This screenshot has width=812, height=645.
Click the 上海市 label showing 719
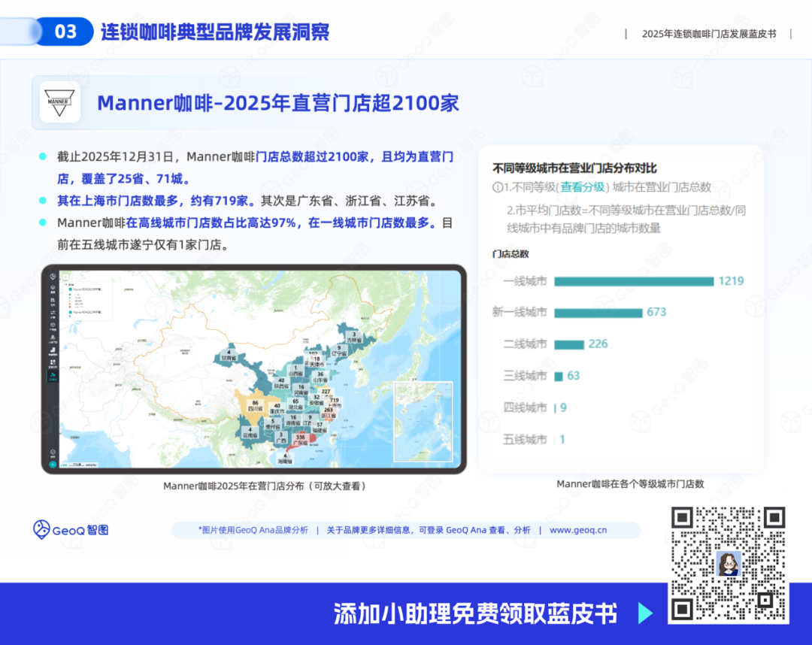335,402
